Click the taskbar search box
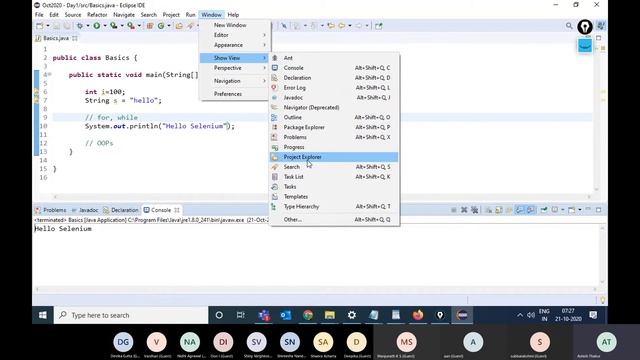Viewport: 640px width, 360px height. [131, 315]
